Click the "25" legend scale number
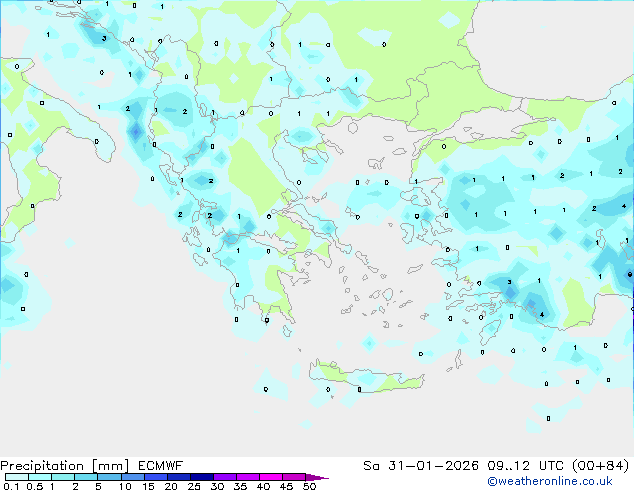The height and width of the screenshot is (490, 634). [x=194, y=486]
